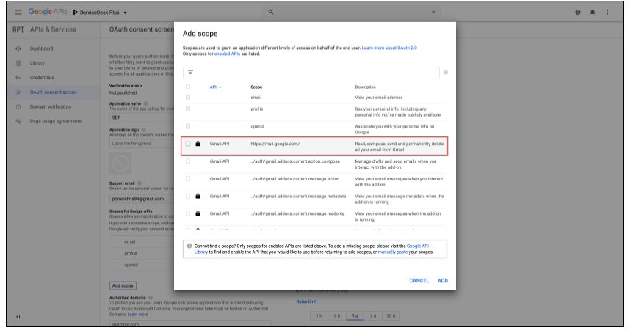Open the three-dot more options menu
The height and width of the screenshot is (333, 644).
click(607, 12)
